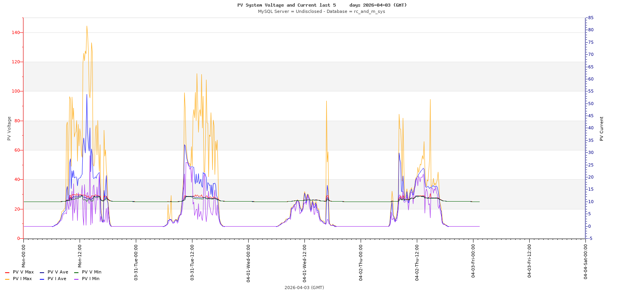Select the PV V Ave legend label
This screenshot has height=293, width=644.
click(58, 272)
